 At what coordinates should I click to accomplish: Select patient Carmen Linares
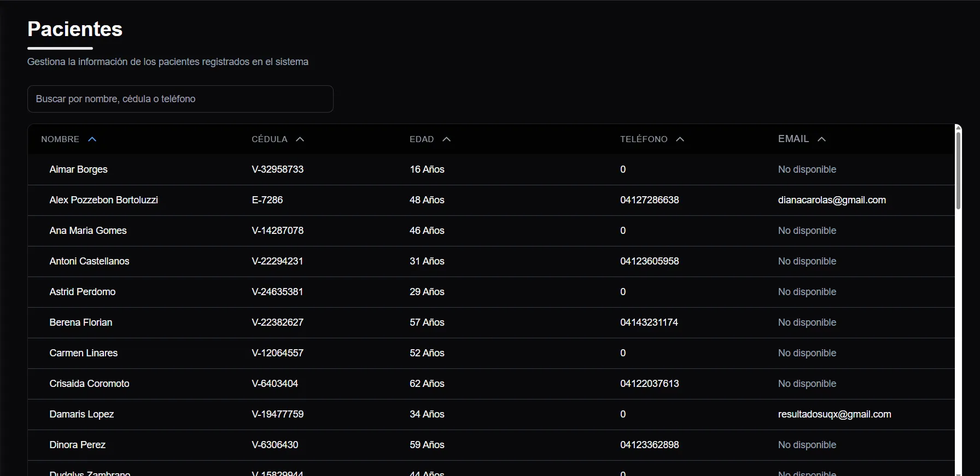84,353
